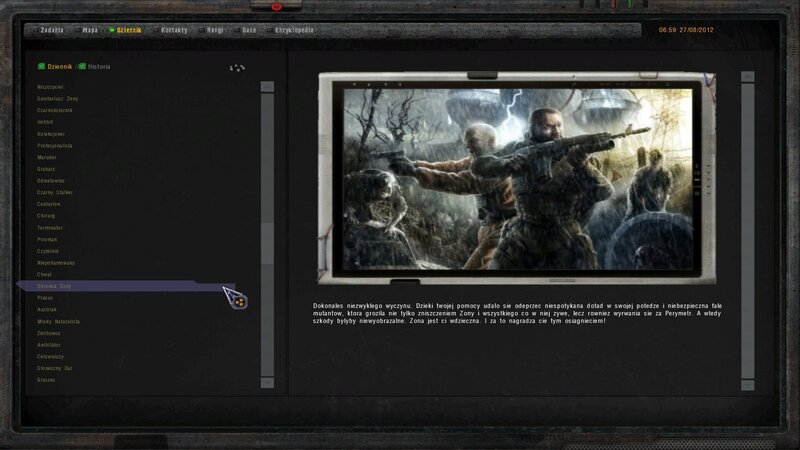Image resolution: width=800 pixels, height=450 pixels.
Task: Select the Terminator entry in list
Action: 50,227
